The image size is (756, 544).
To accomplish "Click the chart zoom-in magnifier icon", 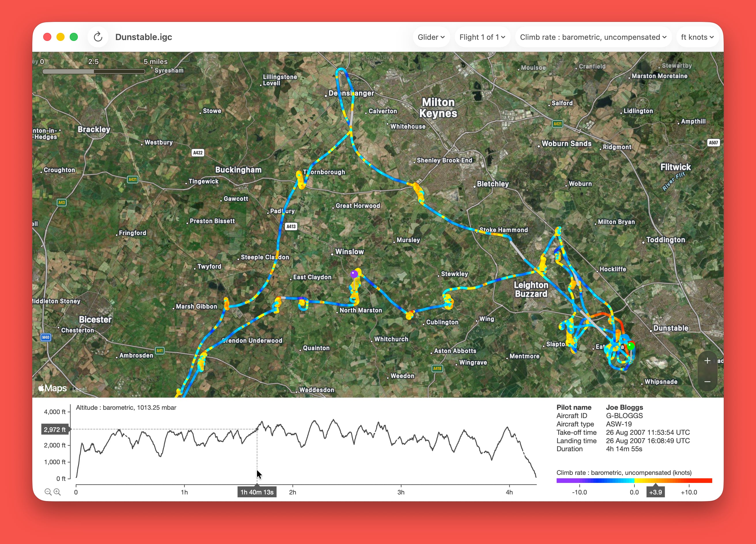I will [57, 492].
